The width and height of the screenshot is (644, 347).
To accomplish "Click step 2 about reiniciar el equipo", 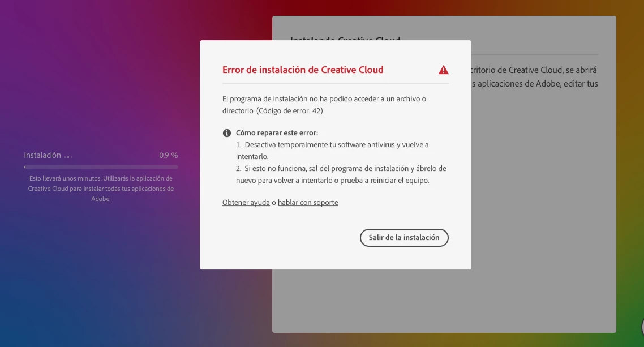I will point(341,174).
